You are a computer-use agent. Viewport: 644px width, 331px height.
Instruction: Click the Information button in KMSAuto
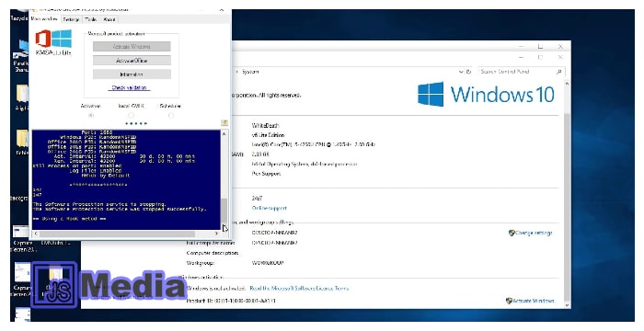coord(132,74)
